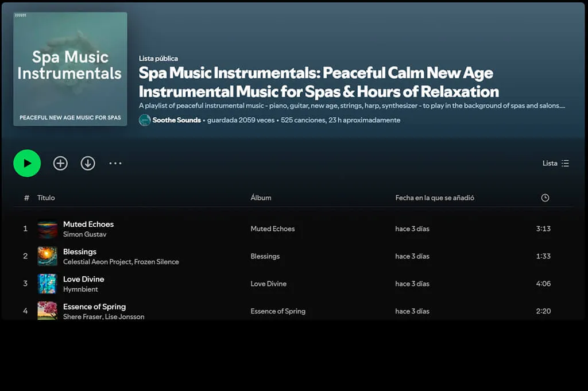Select the Love Divine track title
This screenshot has height=391, width=588.
tap(84, 279)
